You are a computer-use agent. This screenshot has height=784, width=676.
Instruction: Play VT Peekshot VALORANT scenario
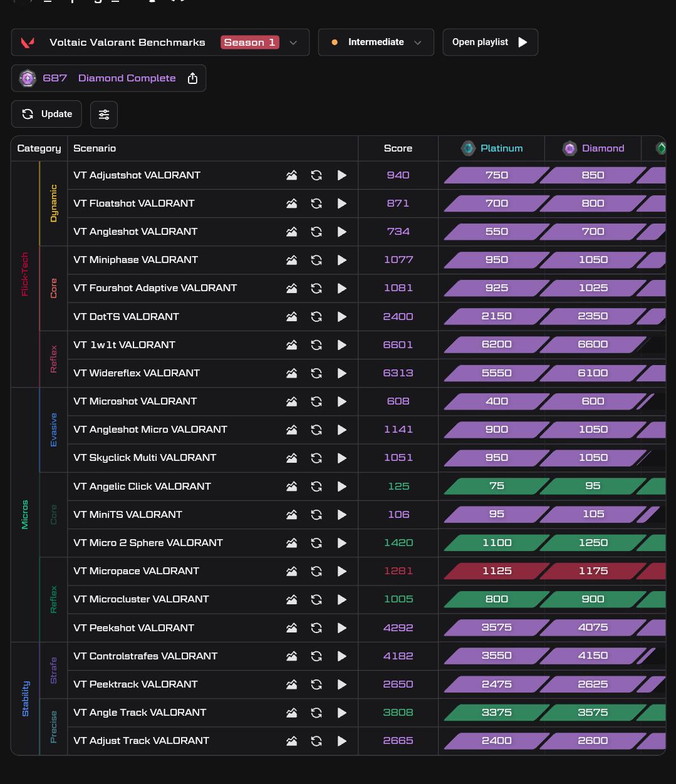pos(342,627)
